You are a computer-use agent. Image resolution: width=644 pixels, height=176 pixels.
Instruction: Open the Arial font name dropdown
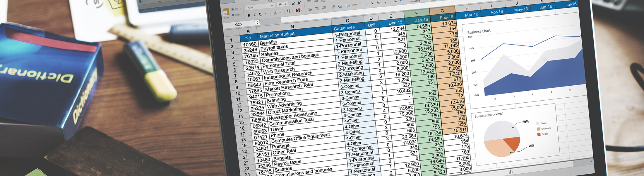[x=272, y=6]
